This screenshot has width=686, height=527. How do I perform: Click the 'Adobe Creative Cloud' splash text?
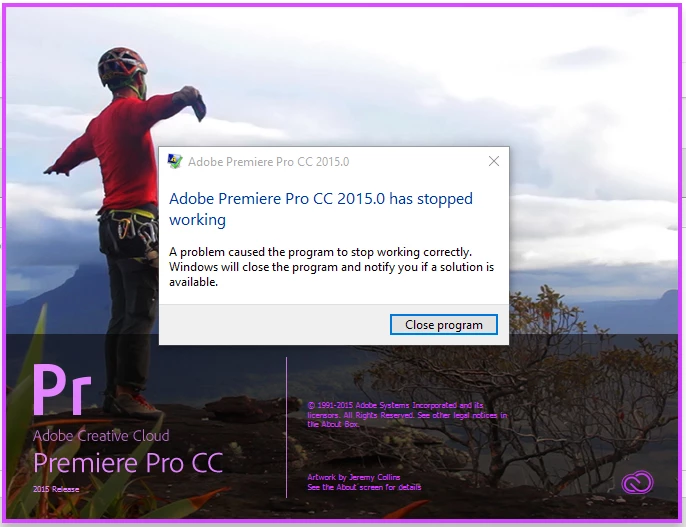101,436
